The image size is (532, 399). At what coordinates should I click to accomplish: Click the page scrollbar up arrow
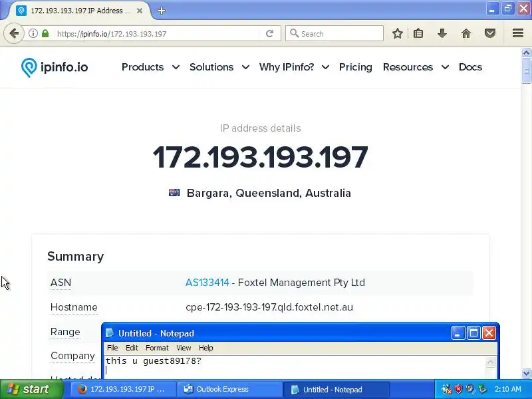pyautogui.click(x=526, y=53)
